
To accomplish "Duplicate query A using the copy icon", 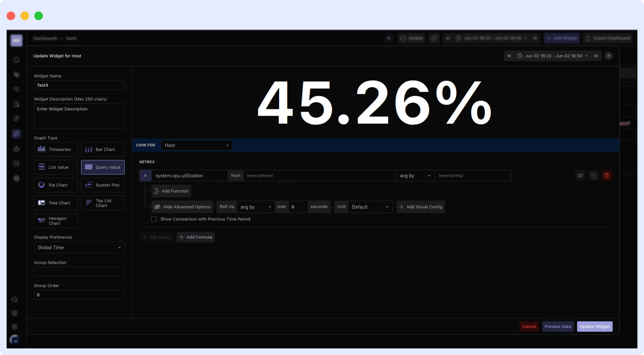I will click(593, 176).
